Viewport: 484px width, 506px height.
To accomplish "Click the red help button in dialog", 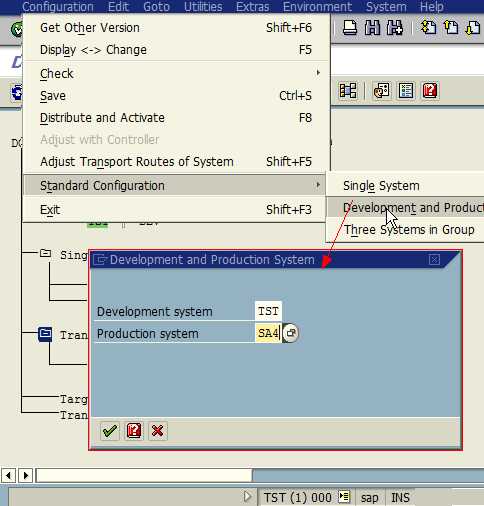I will 134,431.
